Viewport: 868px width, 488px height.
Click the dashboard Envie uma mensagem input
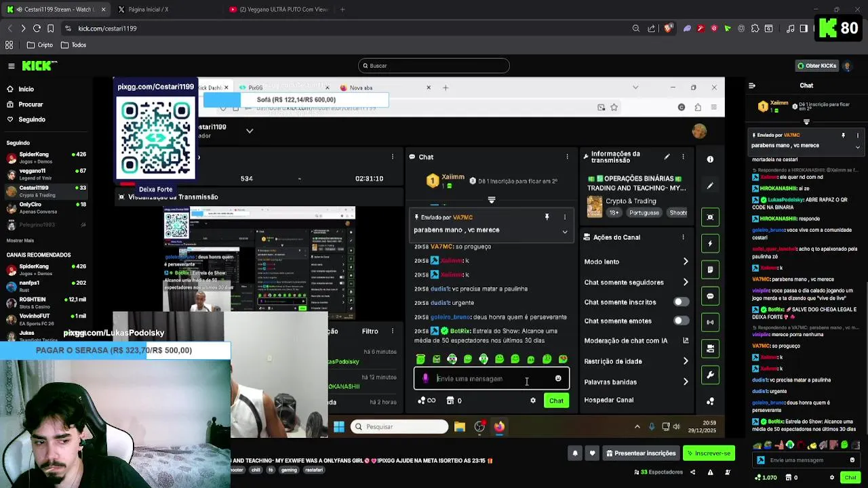click(492, 379)
